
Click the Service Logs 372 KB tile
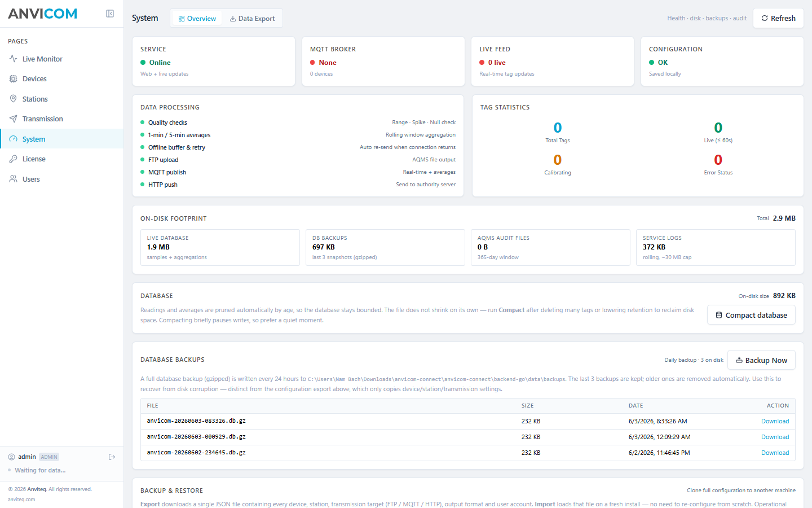pyautogui.click(x=716, y=247)
